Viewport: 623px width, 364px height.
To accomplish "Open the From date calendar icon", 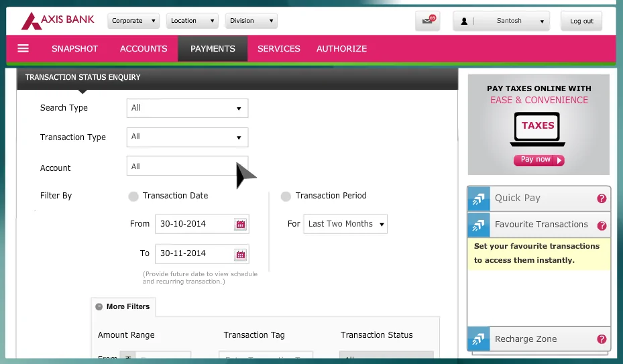I will click(240, 224).
